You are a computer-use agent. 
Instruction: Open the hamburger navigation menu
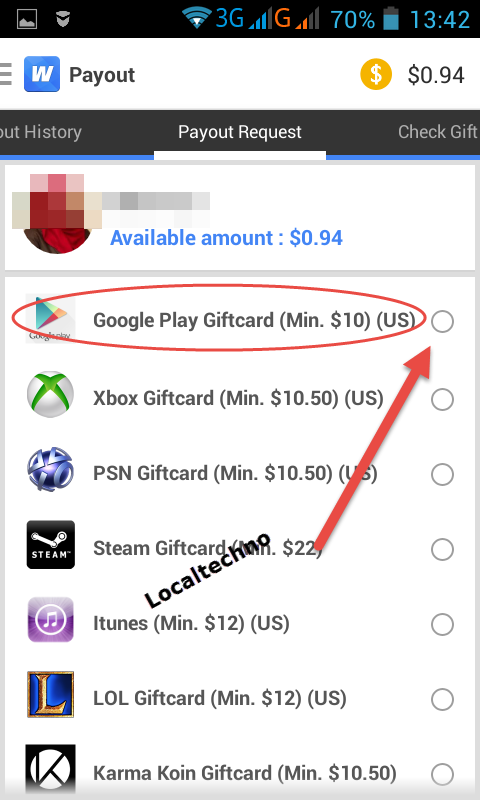coord(6,74)
